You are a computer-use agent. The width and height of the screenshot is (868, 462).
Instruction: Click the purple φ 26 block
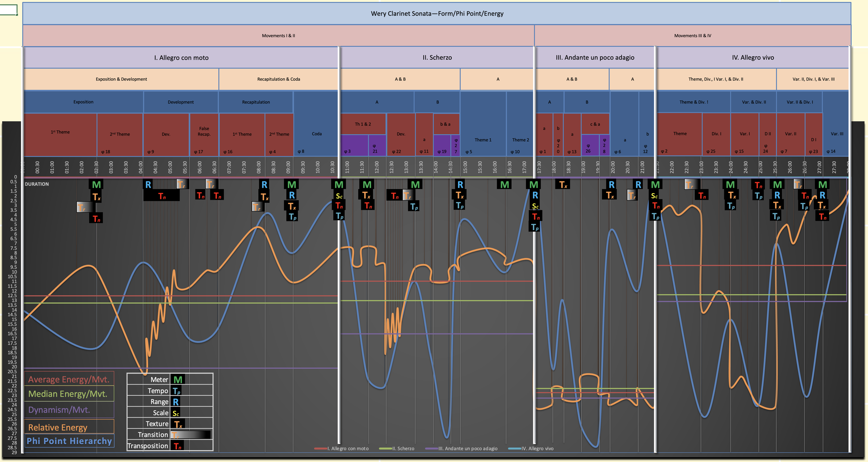590,146
